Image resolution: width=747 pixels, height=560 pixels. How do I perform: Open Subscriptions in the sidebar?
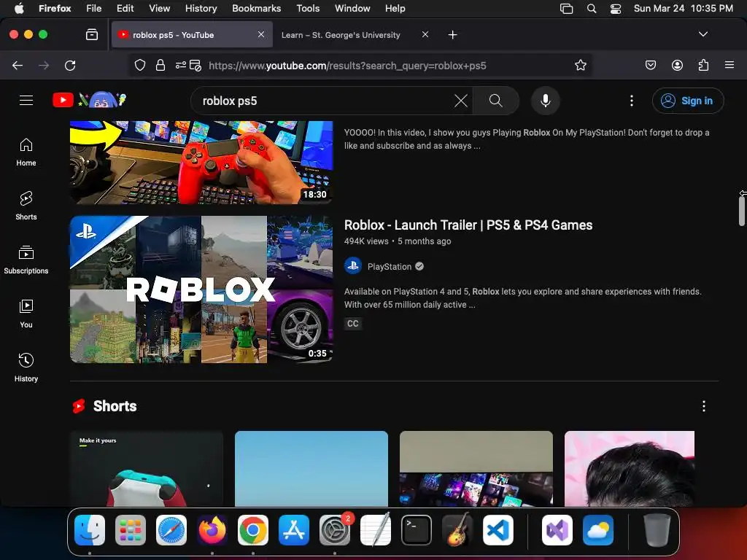[x=26, y=260]
